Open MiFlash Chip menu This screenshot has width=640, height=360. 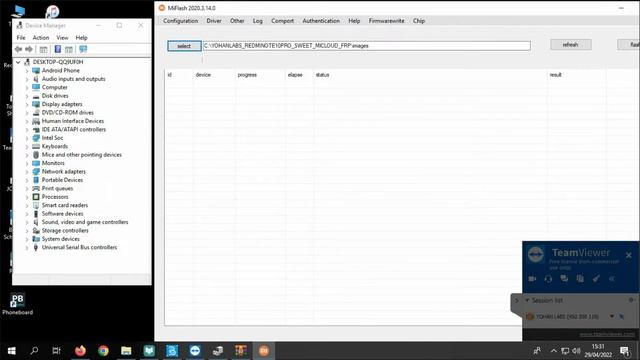(419, 21)
